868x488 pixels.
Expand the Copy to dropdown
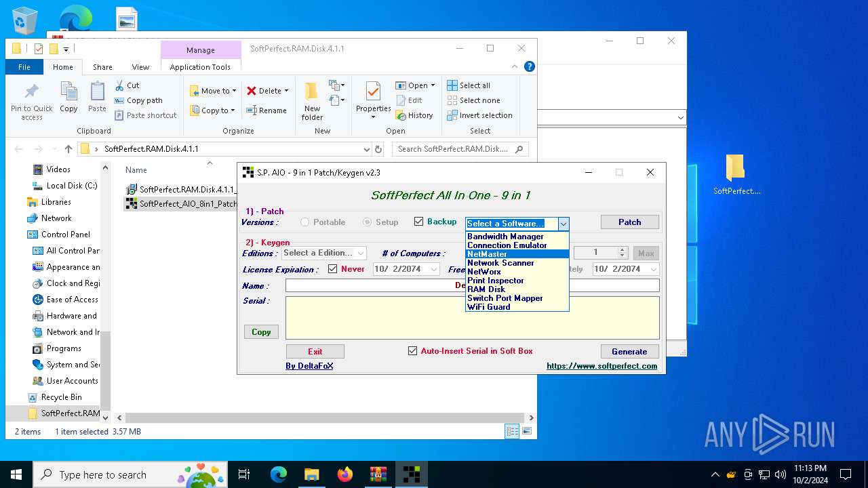click(x=232, y=110)
